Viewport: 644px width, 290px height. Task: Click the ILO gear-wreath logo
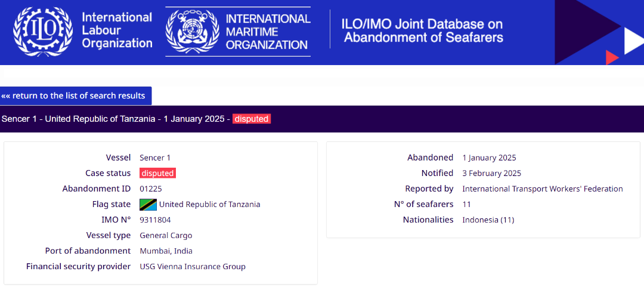[x=43, y=31]
